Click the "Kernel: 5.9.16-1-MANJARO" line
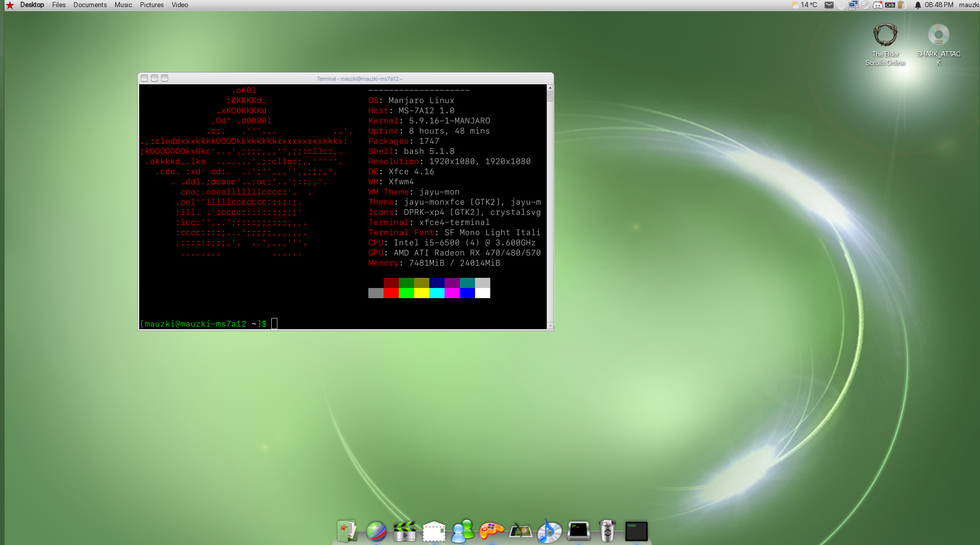 click(429, 121)
